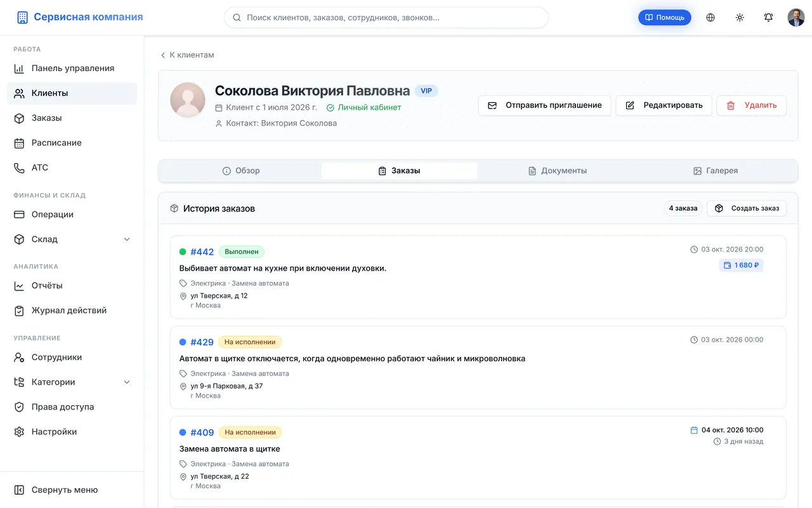Click the Журнал действий clipboard icon
This screenshot has height=508, width=812.
pos(20,311)
